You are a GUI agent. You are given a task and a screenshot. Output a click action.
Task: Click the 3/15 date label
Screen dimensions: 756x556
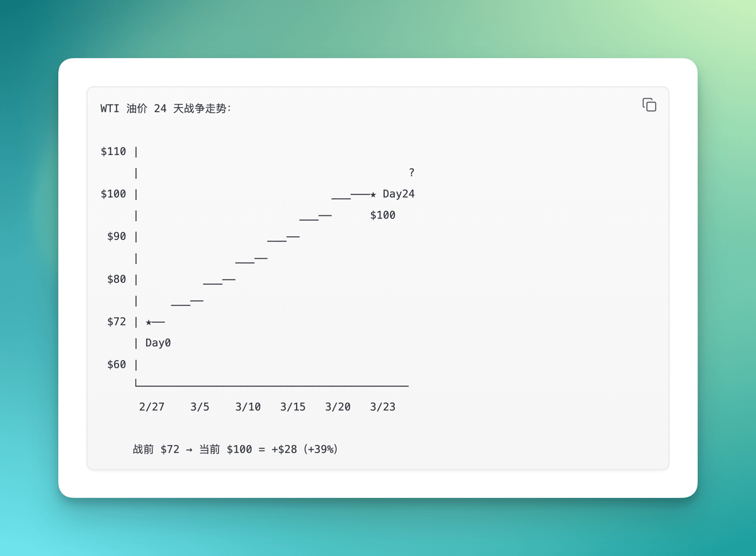coord(293,407)
